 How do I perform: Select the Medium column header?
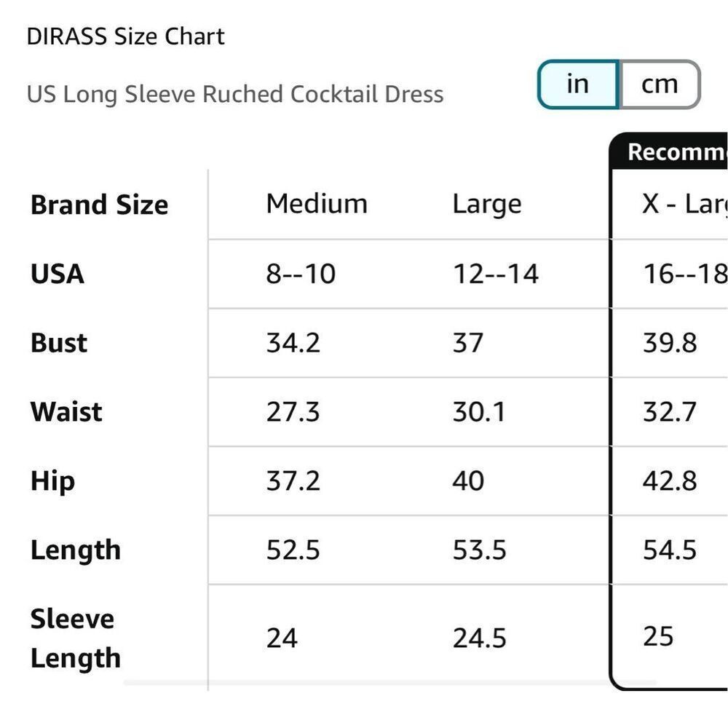(317, 204)
